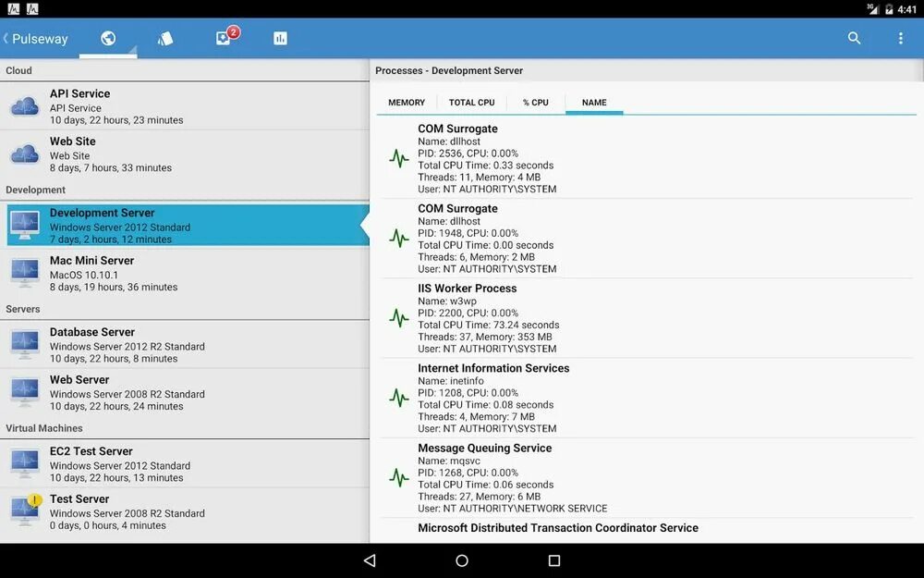Screen dimensions: 924x578
Task: Click 'User: NT AUTHORITY\NETWORK SERVICE' line
Action: click(x=513, y=509)
